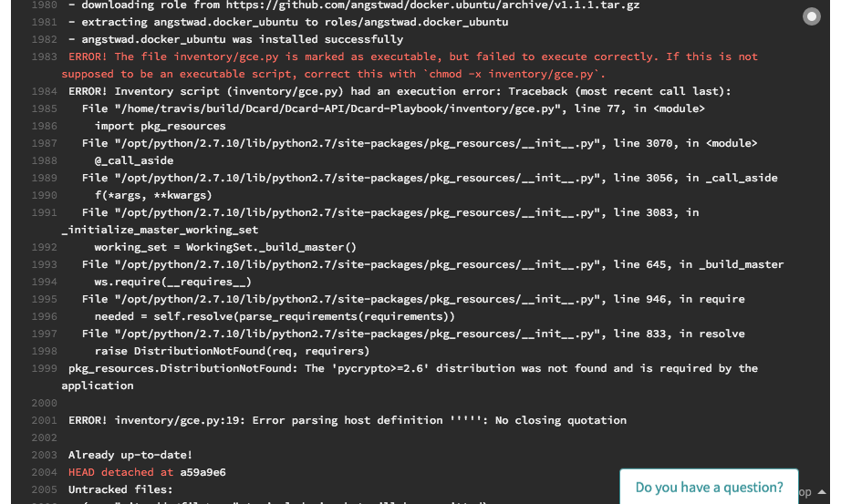Click the "HEAD detached at" red text
This screenshot has width=841, height=504.
120,472
